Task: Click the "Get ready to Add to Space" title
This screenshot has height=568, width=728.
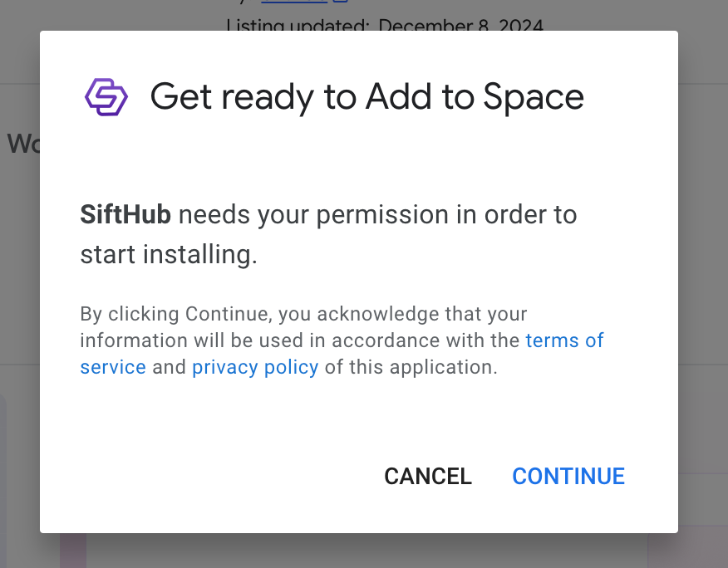Action: click(366, 97)
